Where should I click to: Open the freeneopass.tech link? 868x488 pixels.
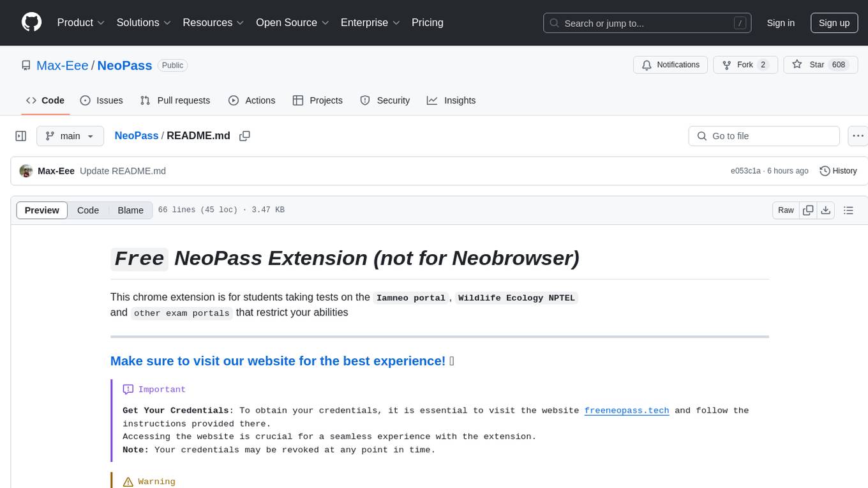[627, 411]
